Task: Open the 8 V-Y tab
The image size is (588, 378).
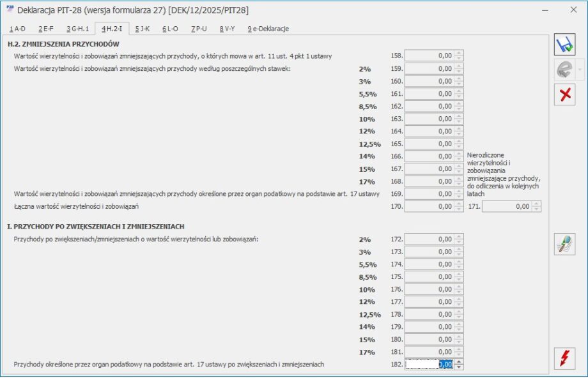Action: click(227, 29)
